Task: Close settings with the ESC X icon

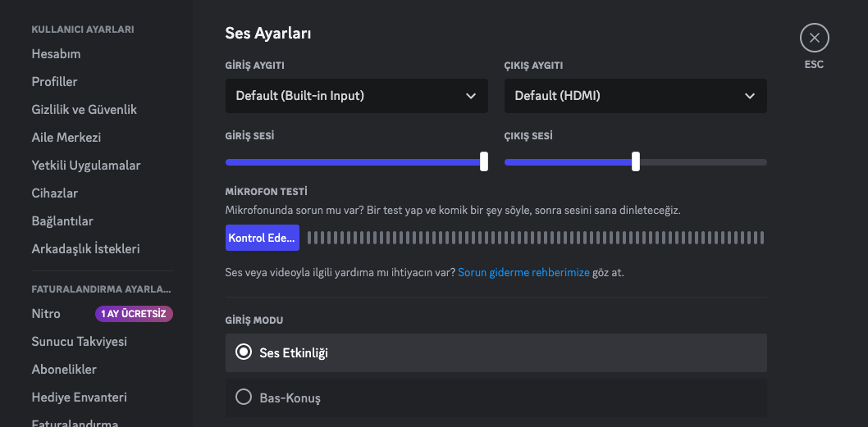Action: (x=814, y=38)
